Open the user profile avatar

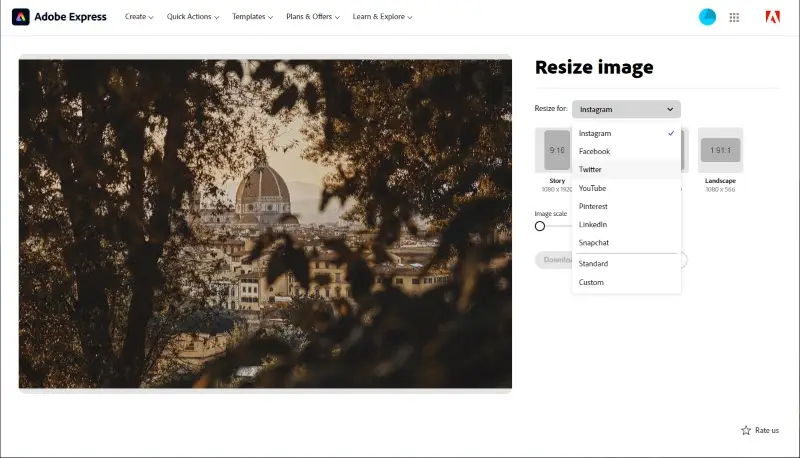pos(707,17)
